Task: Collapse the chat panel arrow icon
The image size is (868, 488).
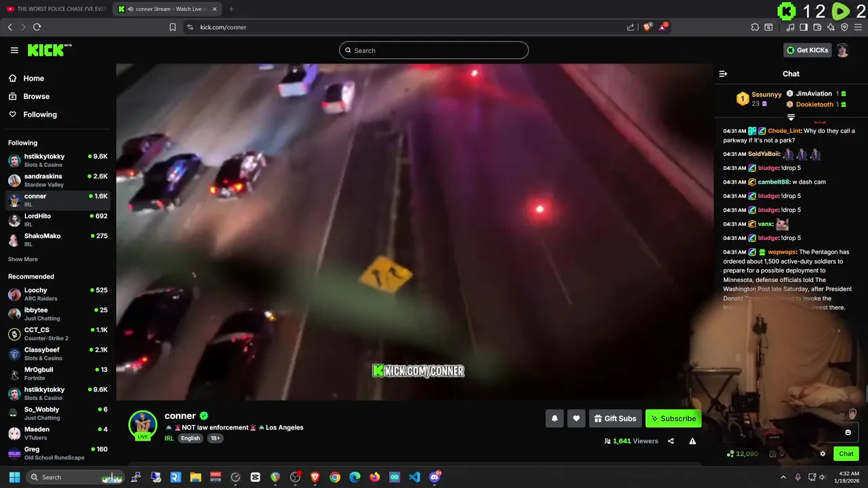Action: coord(723,74)
